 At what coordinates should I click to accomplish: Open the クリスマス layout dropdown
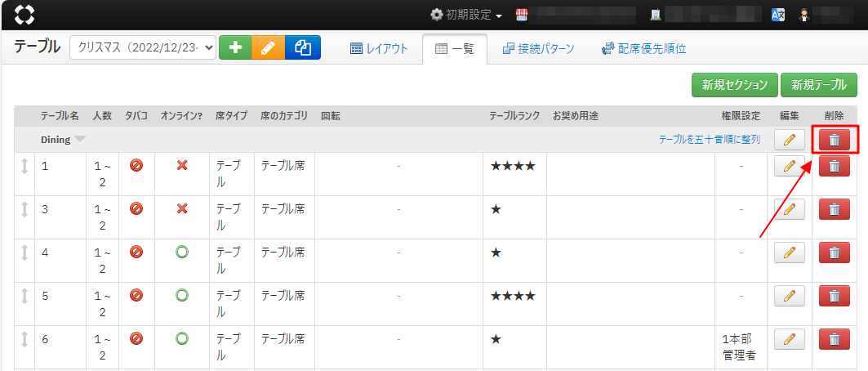143,48
